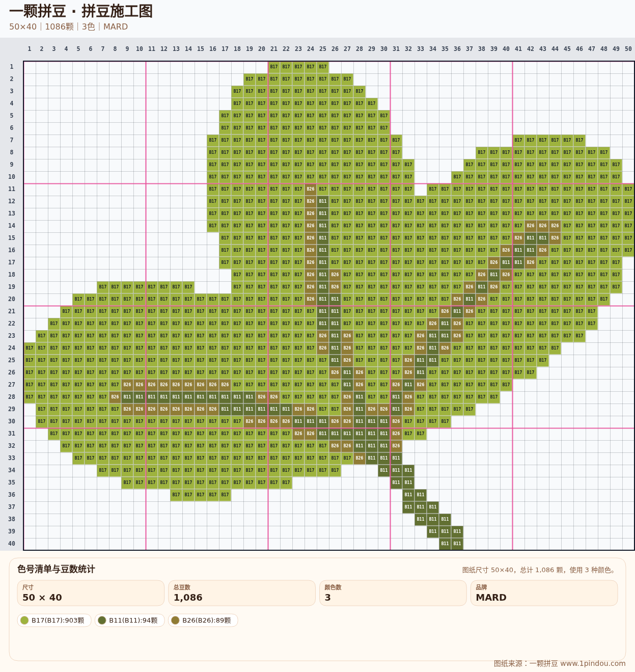Screen dimensions: 635x672
Task: Click the 图纸尺寸 50×40 summary sentence
Action: pos(540,570)
